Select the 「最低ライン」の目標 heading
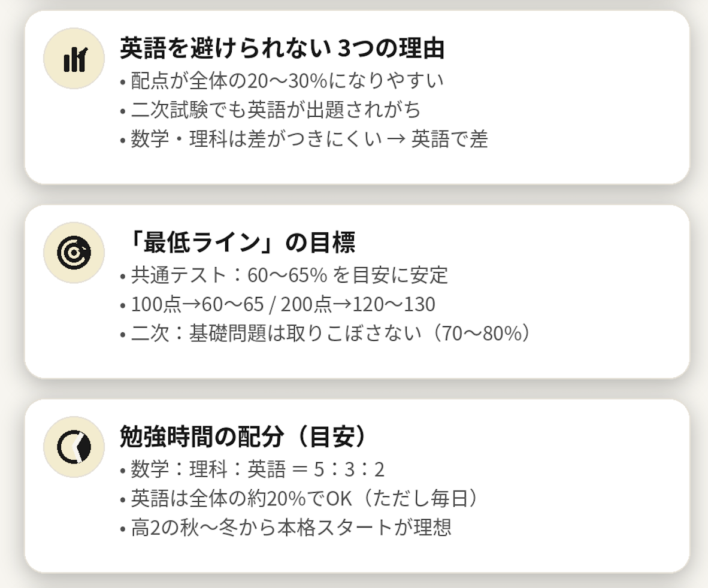Image resolution: width=708 pixels, height=588 pixels. pos(238,243)
